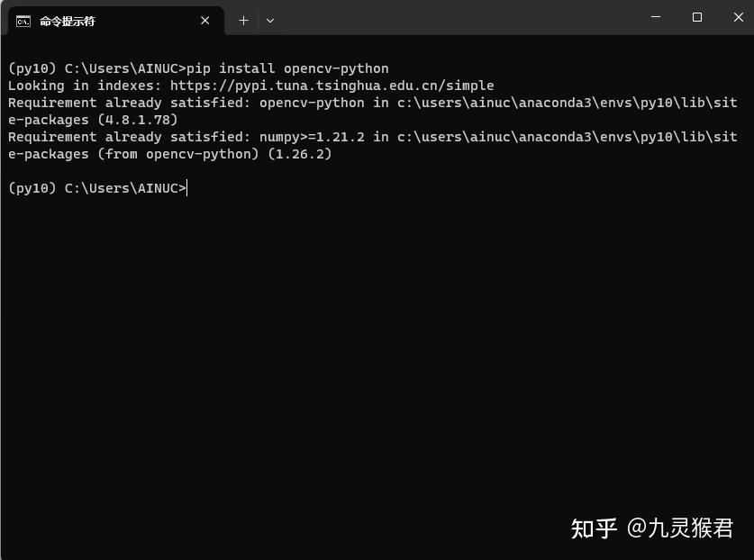Click the blinking cursor after the prompt
The width and height of the screenshot is (754, 560).
pos(187,188)
